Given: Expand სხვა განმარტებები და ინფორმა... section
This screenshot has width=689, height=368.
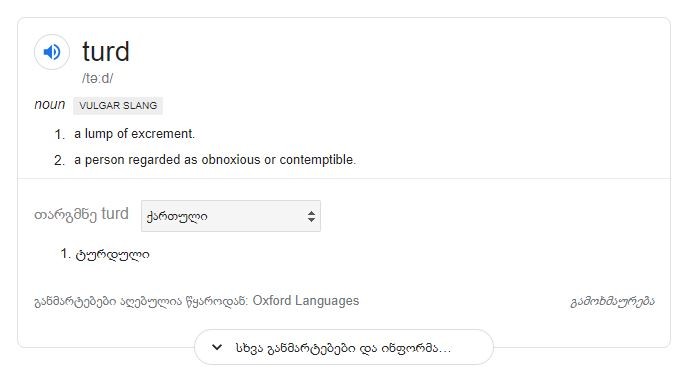Looking at the screenshot, I should coord(344,348).
